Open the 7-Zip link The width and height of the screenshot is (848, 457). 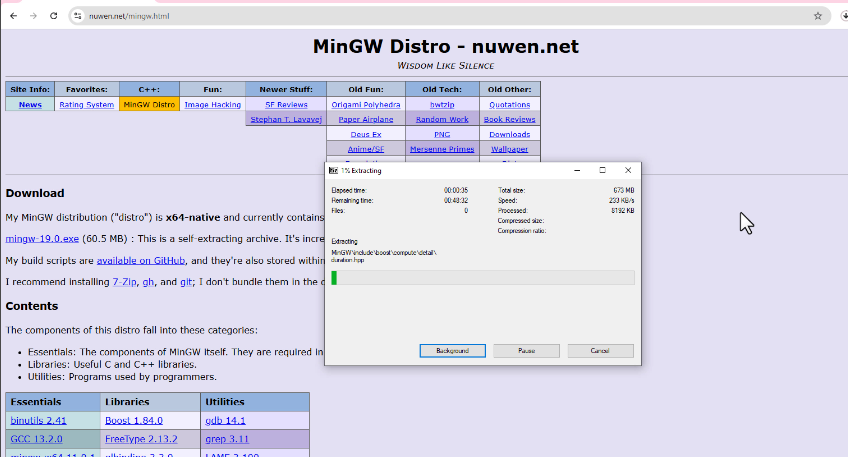pyautogui.click(x=124, y=282)
